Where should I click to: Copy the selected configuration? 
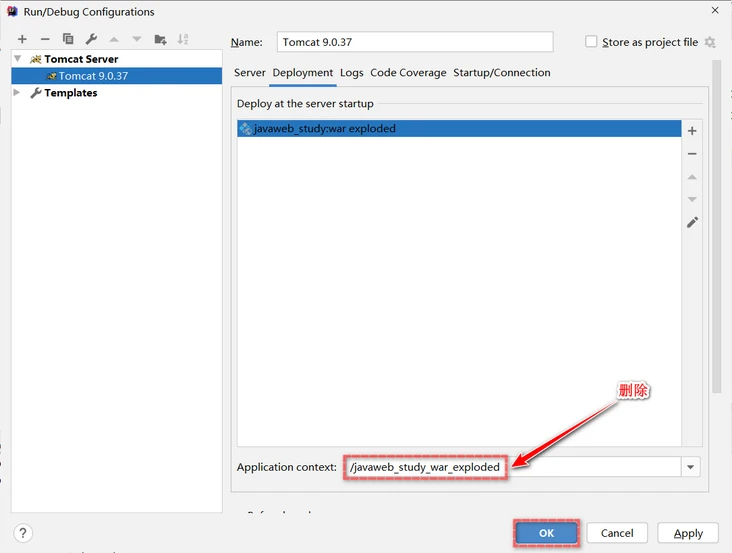(68, 39)
